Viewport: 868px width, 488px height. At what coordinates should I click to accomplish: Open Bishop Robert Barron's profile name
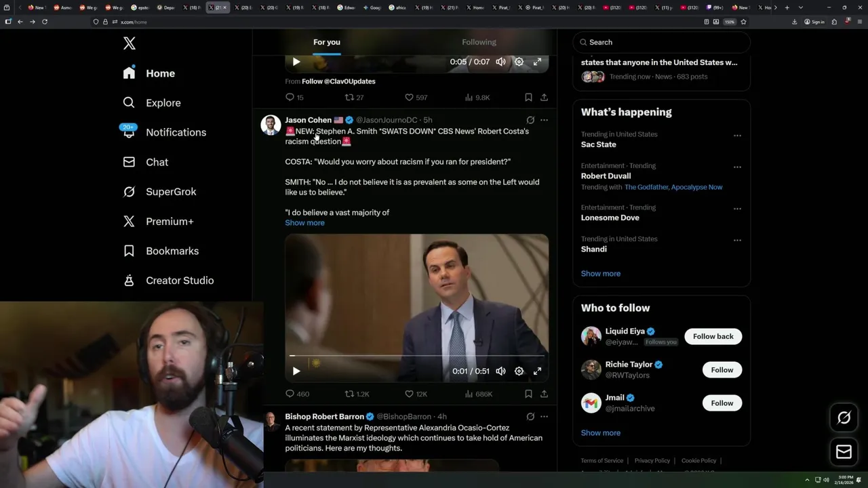coord(324,417)
